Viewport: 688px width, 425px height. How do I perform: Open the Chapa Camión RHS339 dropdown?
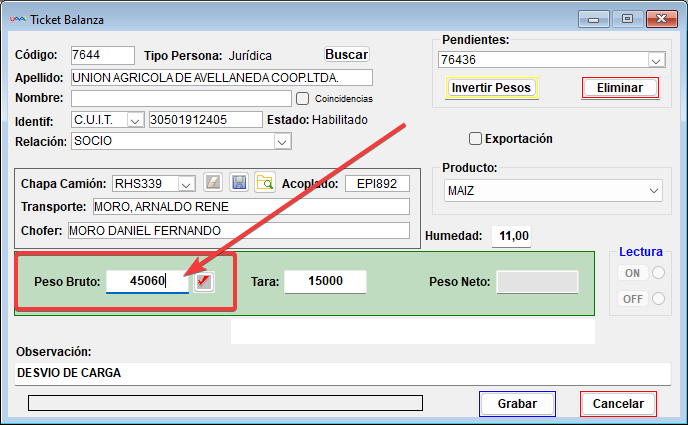tap(185, 183)
